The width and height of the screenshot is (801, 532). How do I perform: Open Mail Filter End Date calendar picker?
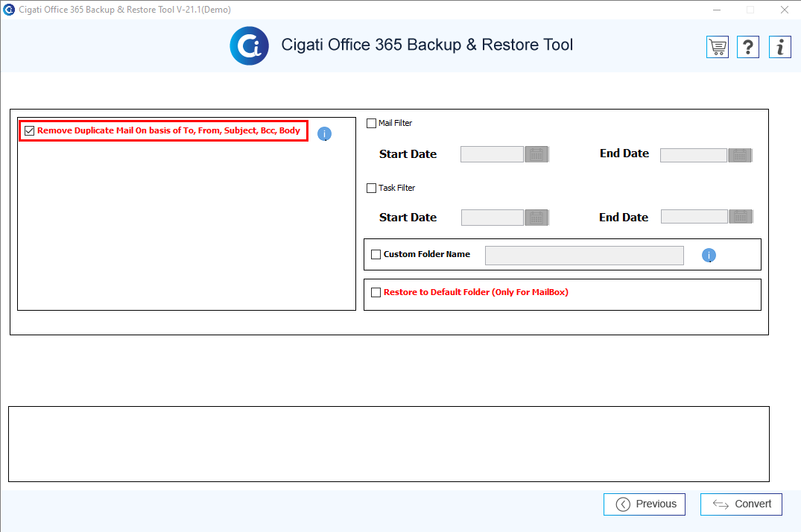(740, 156)
